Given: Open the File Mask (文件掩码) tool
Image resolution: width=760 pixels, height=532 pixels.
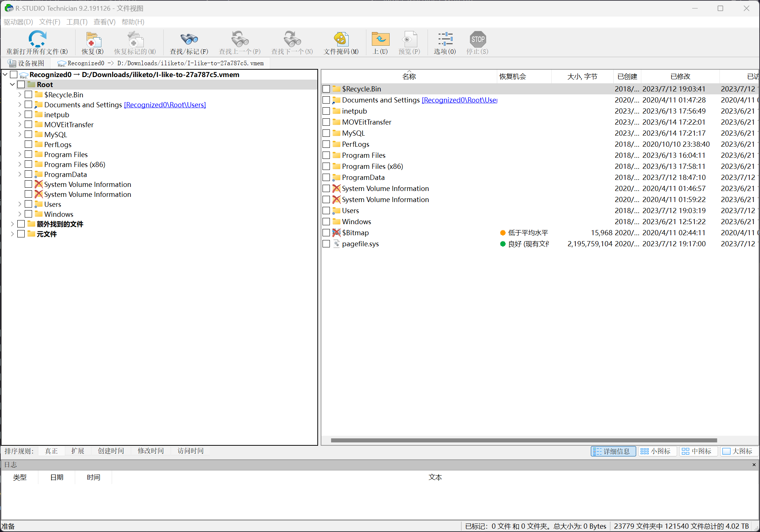Looking at the screenshot, I should [341, 39].
